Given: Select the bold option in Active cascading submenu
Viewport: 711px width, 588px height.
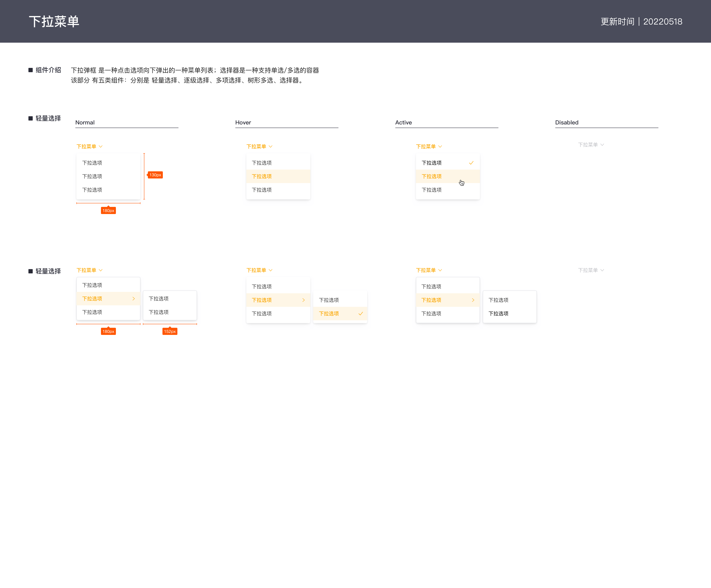Looking at the screenshot, I should pyautogui.click(x=510, y=314).
